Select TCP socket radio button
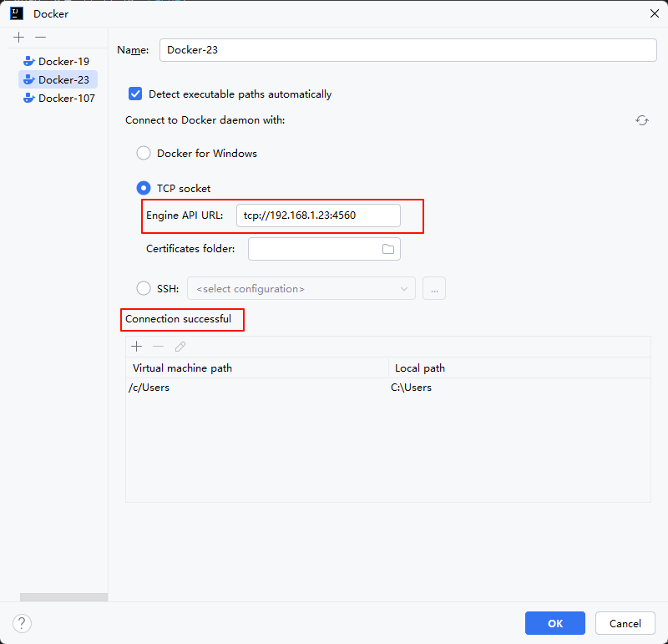This screenshot has width=668, height=644. (144, 188)
